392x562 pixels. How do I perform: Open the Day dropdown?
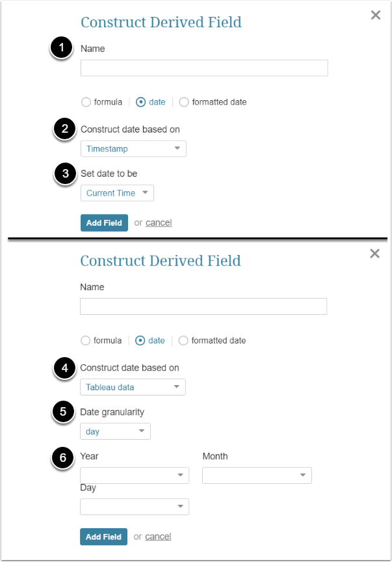pyautogui.click(x=135, y=506)
